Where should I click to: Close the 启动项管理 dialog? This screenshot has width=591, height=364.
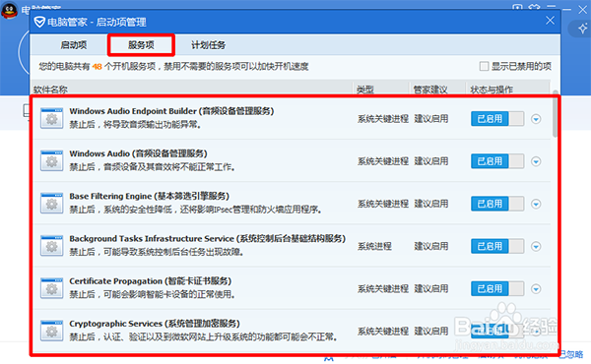(550, 21)
